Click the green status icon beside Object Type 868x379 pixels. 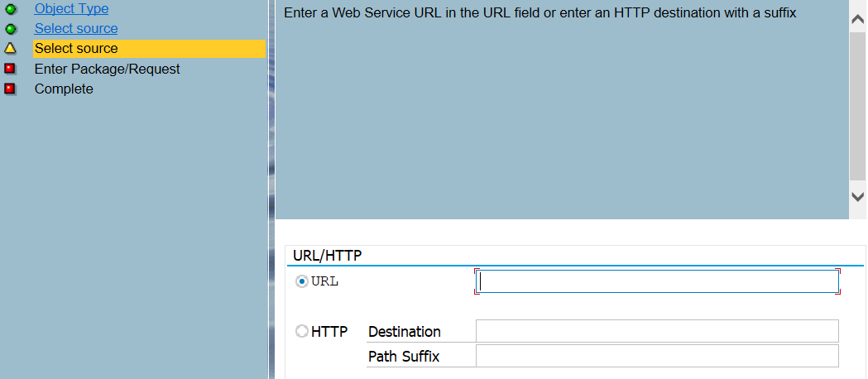[x=11, y=9]
